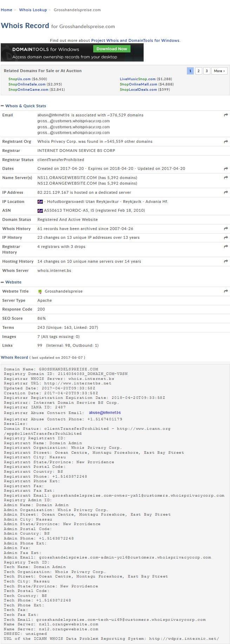230x644 pixels.
Task: Click the Whois Record last updated heading
Action: tap(43, 357)
